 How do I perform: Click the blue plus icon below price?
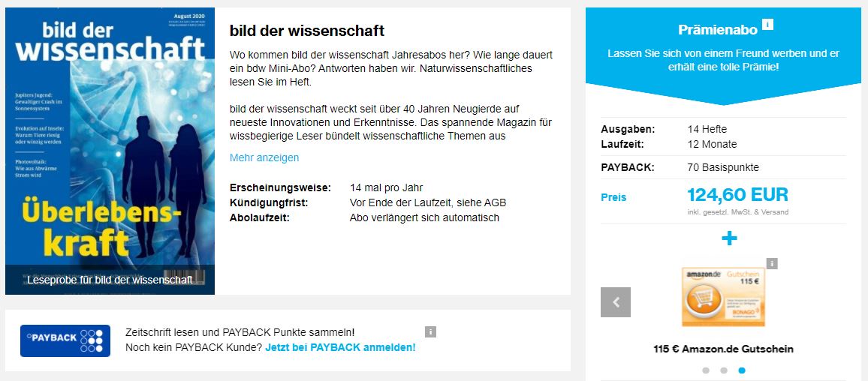729,238
